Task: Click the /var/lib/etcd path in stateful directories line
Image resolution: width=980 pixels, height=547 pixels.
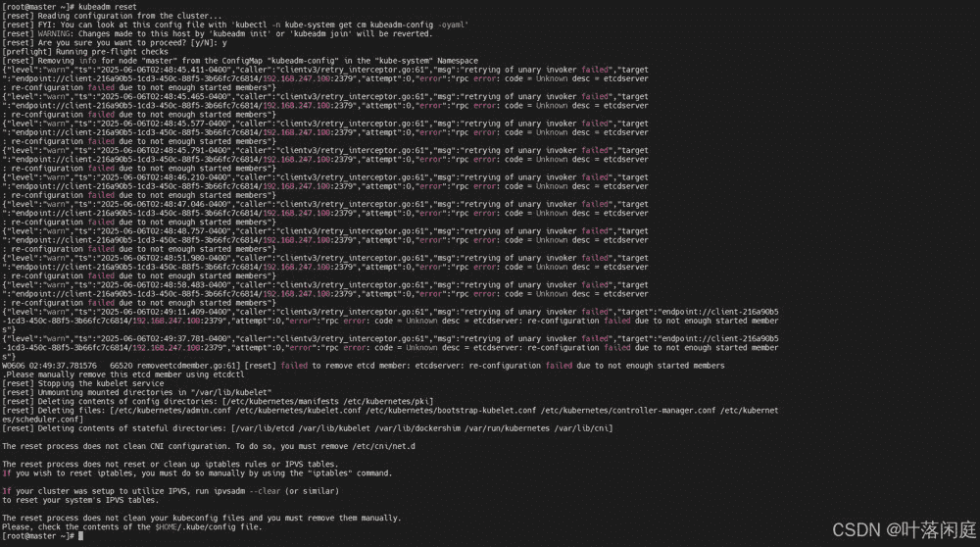Action: (x=263, y=428)
